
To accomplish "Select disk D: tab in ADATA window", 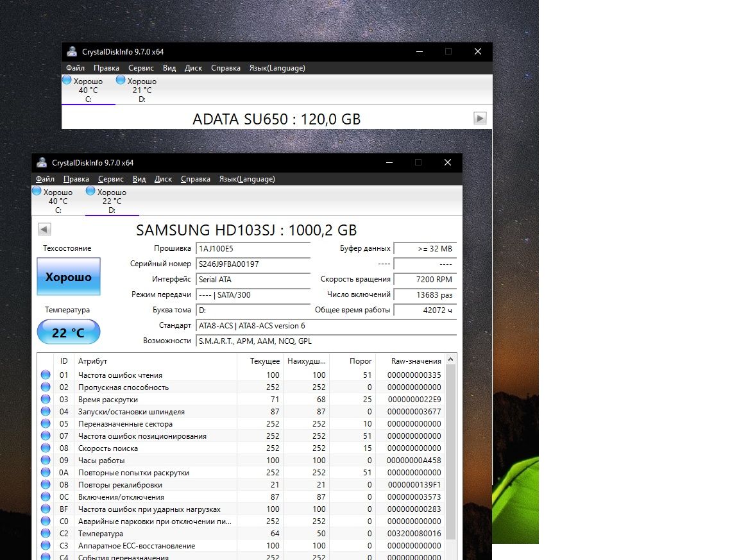I will [142, 90].
